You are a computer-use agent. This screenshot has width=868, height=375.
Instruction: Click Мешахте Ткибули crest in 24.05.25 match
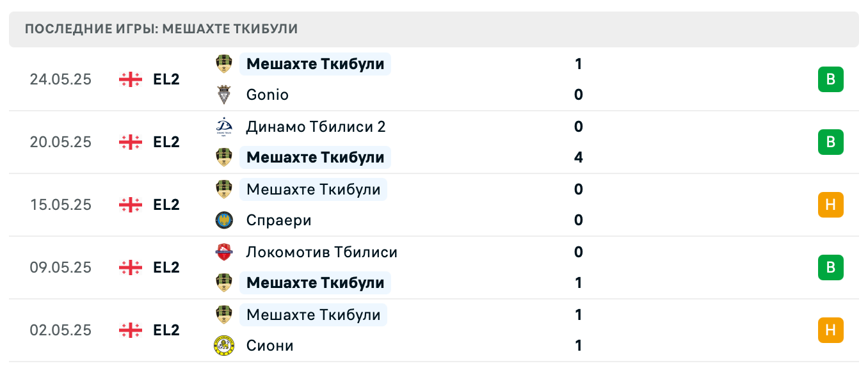(x=223, y=64)
